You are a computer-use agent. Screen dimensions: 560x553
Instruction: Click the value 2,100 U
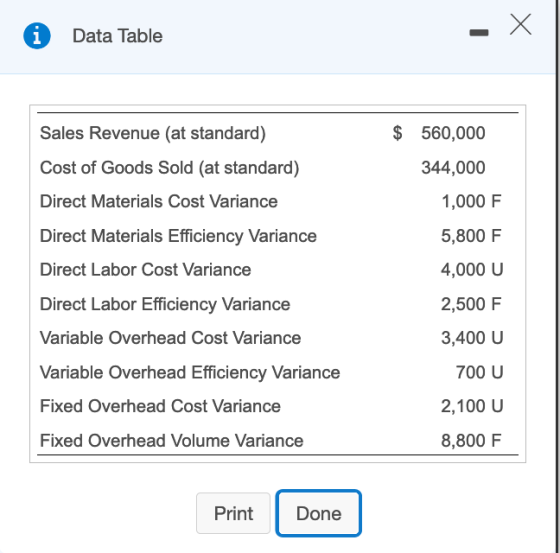pos(472,406)
